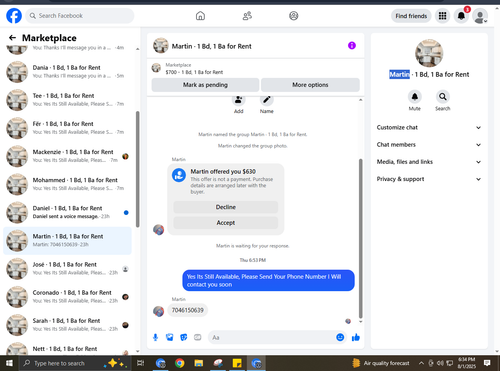Open Coronado's rental conversation

(x=68, y=297)
